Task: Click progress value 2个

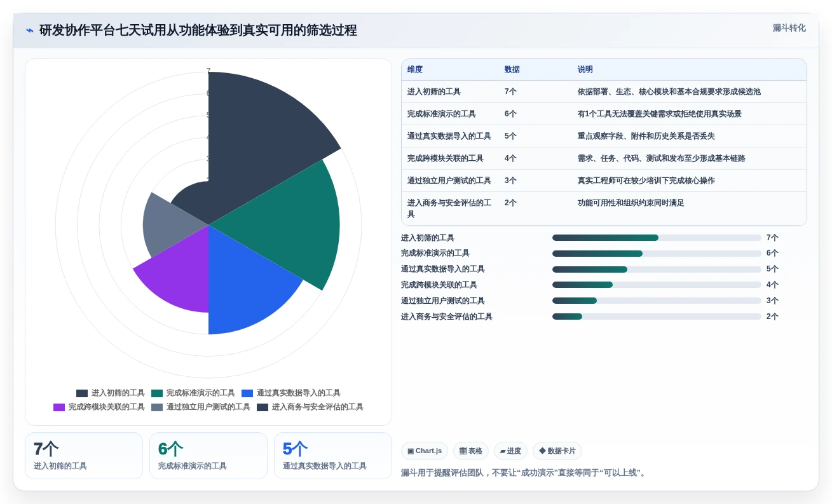Action: (x=772, y=317)
